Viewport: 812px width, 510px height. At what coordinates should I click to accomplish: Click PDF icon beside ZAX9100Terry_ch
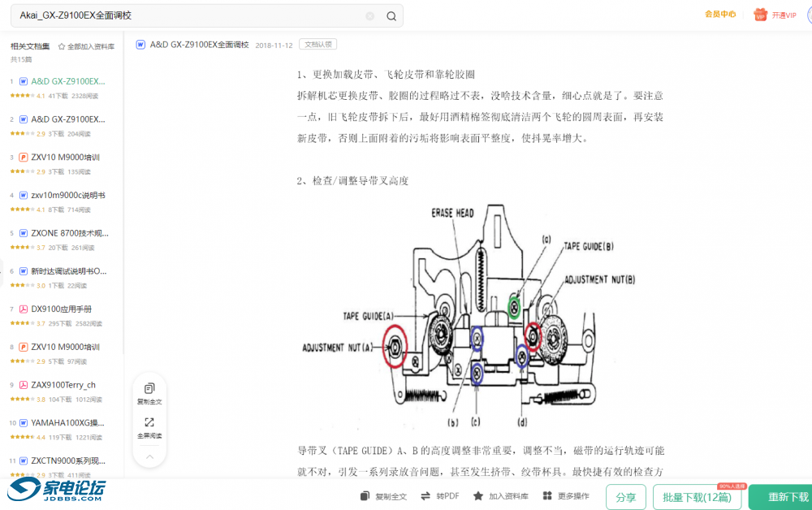point(24,385)
